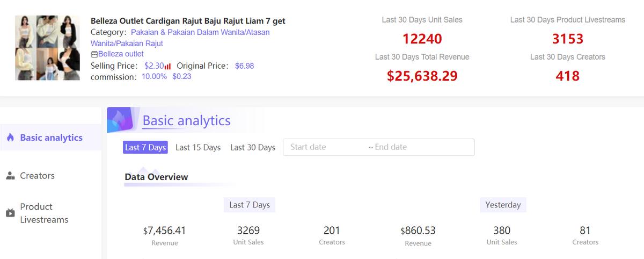The image size is (644, 259).
Task: Open the product thumbnail image
Action: tap(47, 48)
